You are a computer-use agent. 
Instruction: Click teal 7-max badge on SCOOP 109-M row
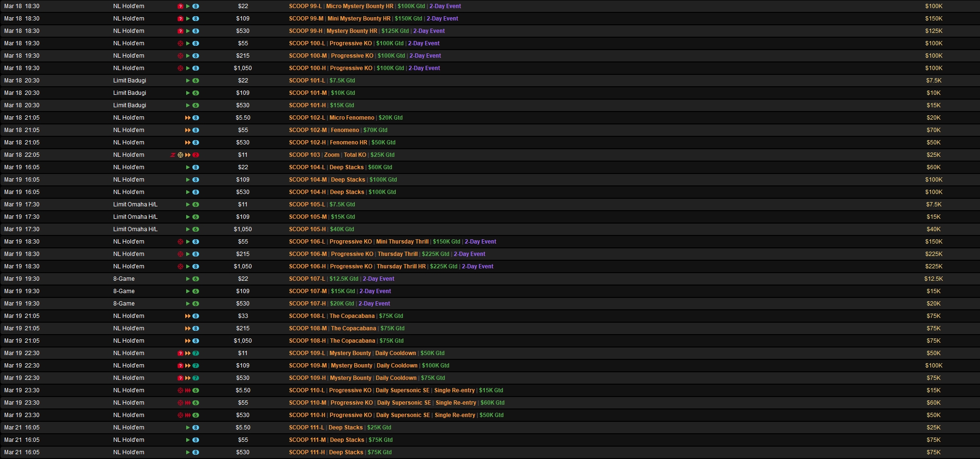coord(196,366)
